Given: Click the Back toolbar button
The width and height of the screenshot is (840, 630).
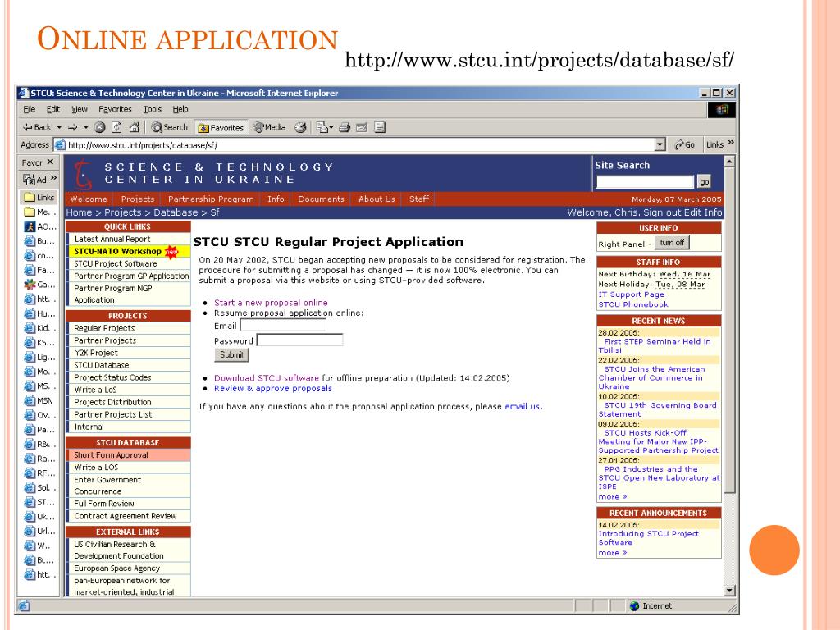Looking at the screenshot, I should tap(36, 127).
